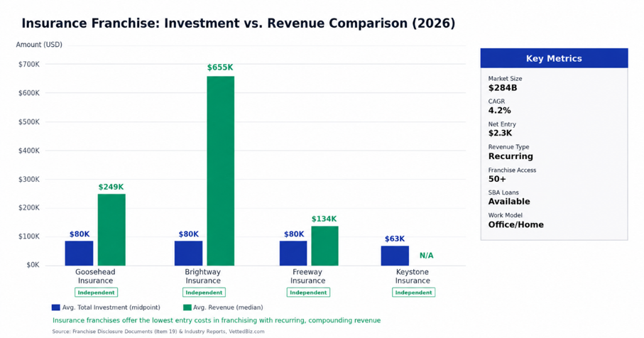Click the Amount (USD) axis label

(39, 44)
